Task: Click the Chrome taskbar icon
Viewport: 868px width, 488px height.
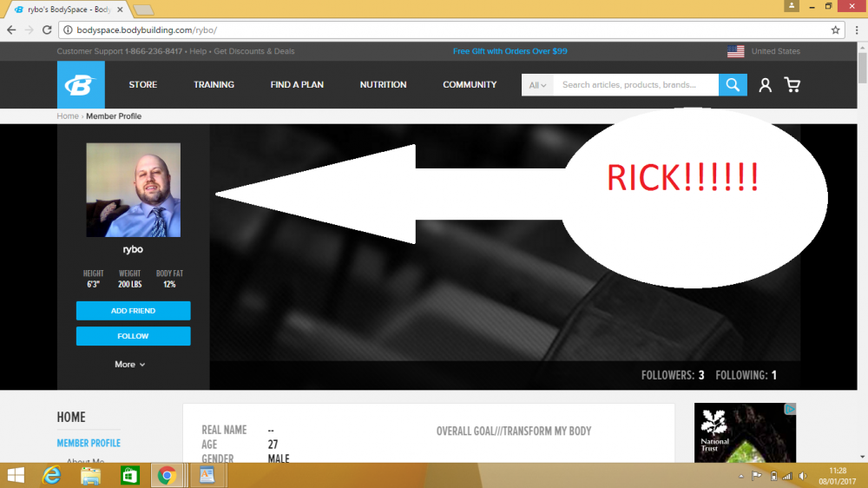Action: [167, 475]
